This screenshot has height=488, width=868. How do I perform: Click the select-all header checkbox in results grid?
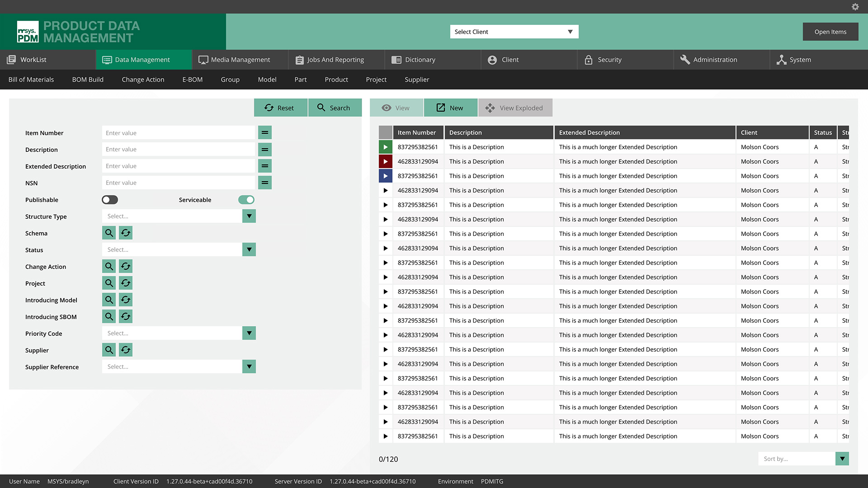[385, 132]
